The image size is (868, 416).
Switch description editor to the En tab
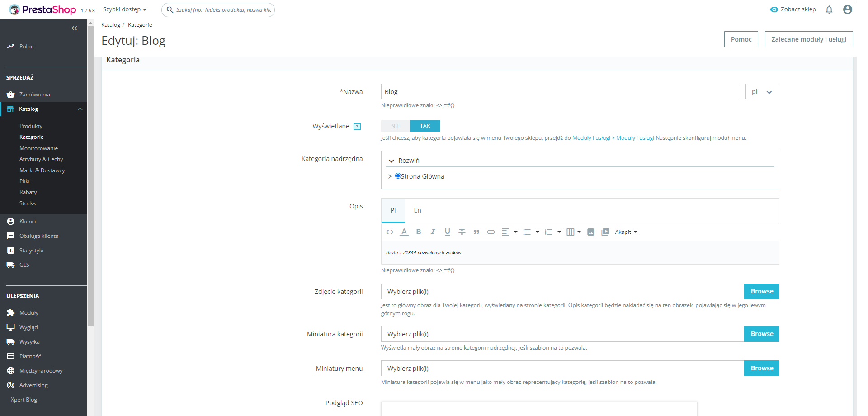pyautogui.click(x=417, y=210)
